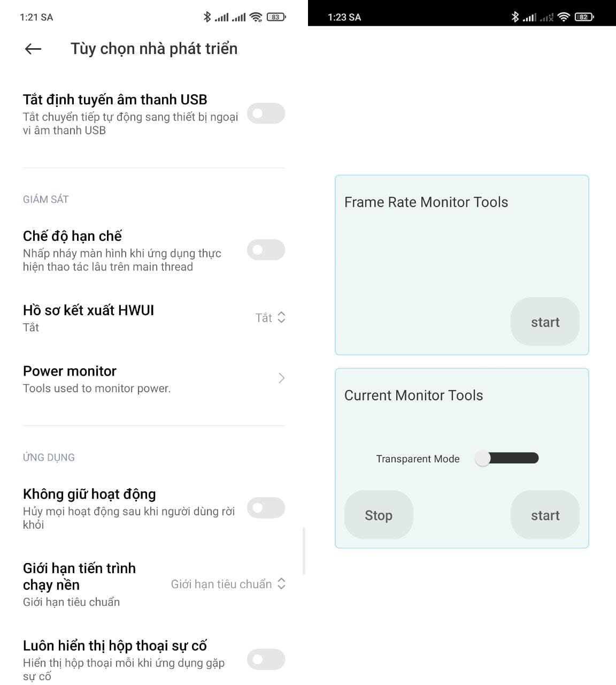Image resolution: width=616 pixels, height=685 pixels.
Task: Click Bluetooth icon in left status bar
Action: (x=207, y=17)
